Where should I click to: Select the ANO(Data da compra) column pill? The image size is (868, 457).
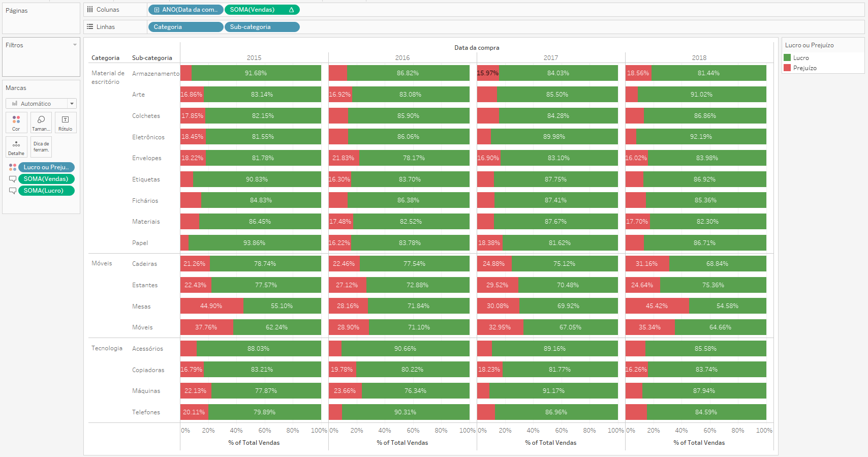click(x=185, y=10)
